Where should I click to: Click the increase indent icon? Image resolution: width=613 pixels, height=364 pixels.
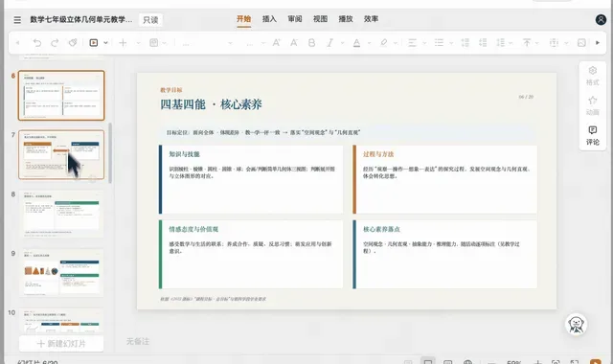(483, 42)
